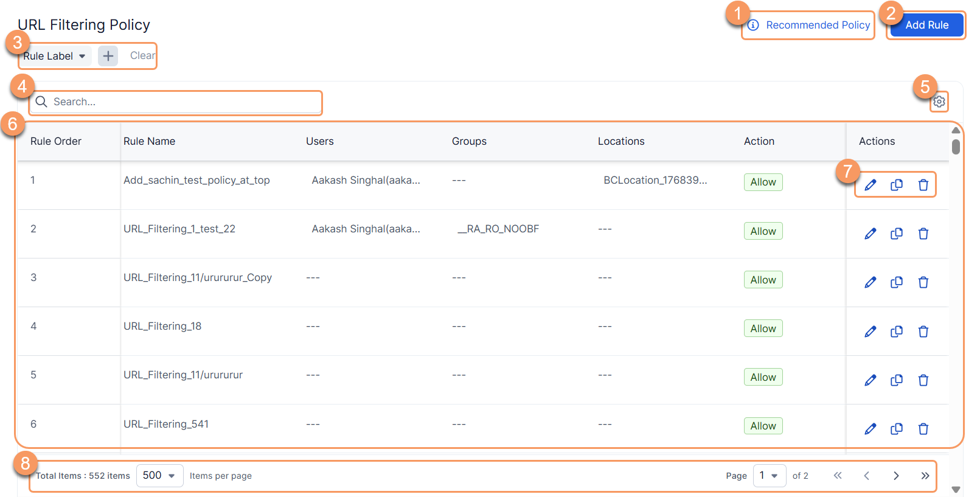Screen dimensions: 980x497
Task: Click the Total Items 552 items label
Action: [x=83, y=476]
